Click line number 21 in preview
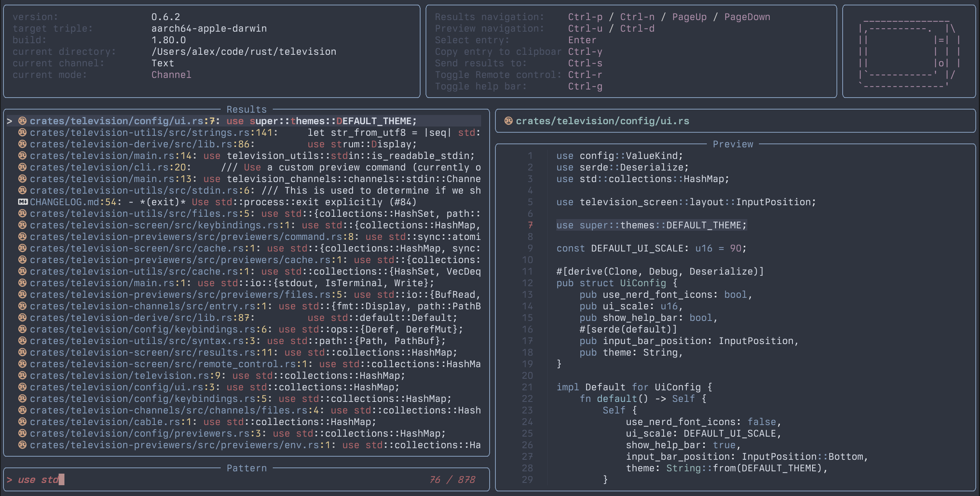The width and height of the screenshot is (980, 496). pos(527,387)
